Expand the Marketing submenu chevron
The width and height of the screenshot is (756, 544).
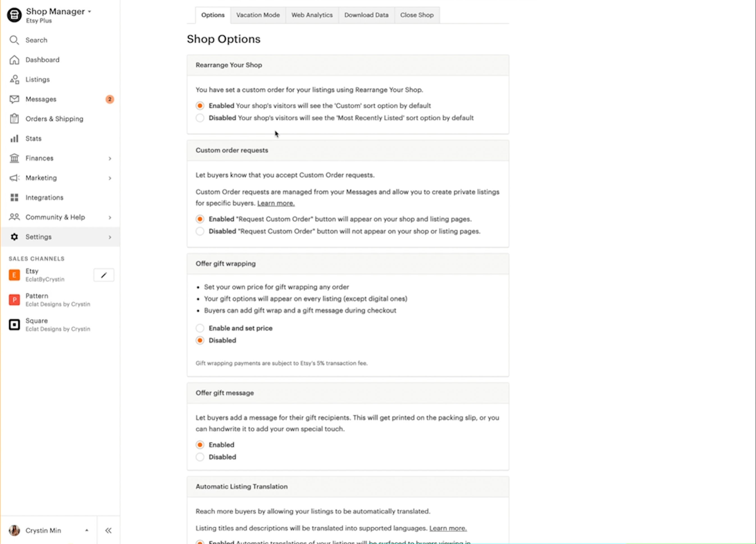pyautogui.click(x=110, y=178)
